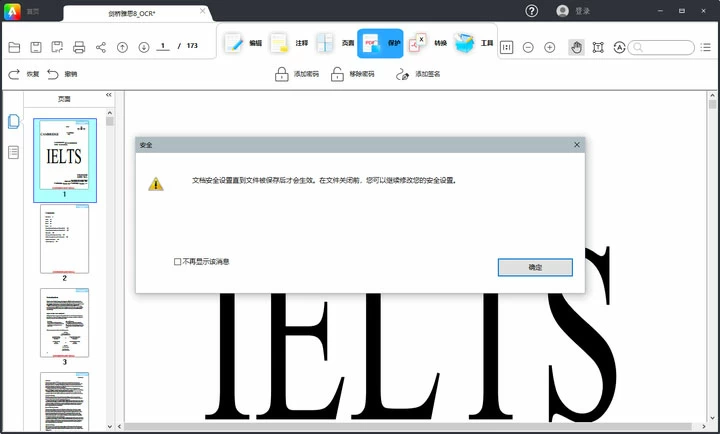Switch to actual size view icon

pyautogui.click(x=506, y=47)
